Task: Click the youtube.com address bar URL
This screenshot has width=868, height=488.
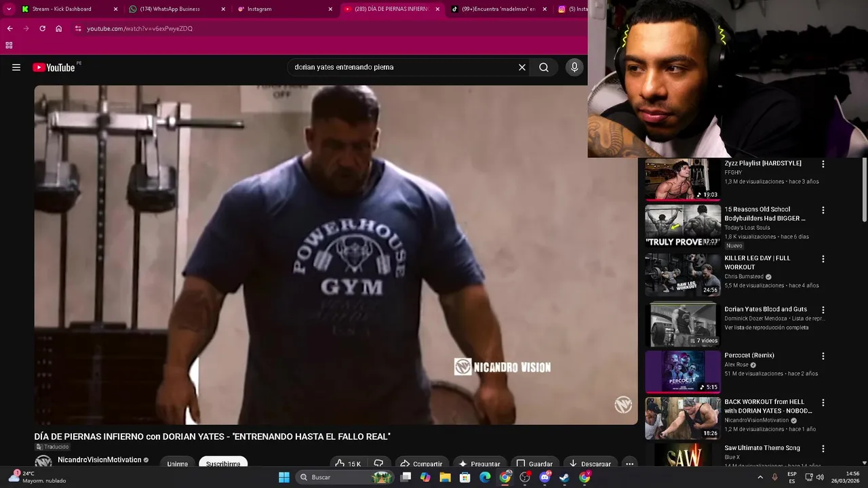Action: 140,28
